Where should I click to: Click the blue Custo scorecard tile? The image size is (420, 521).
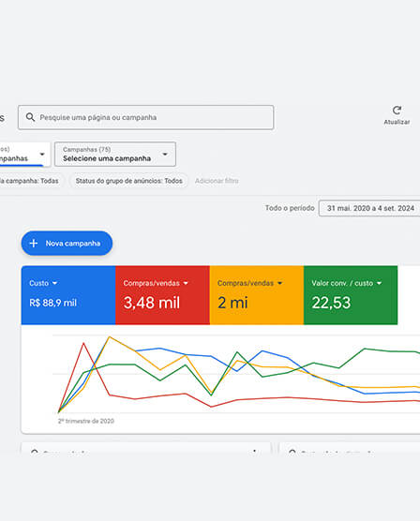click(x=68, y=295)
